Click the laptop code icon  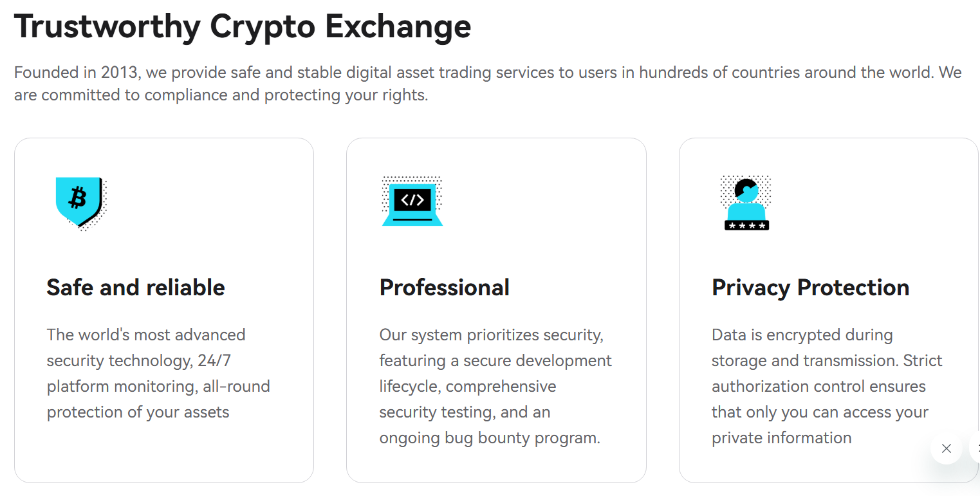coord(412,201)
